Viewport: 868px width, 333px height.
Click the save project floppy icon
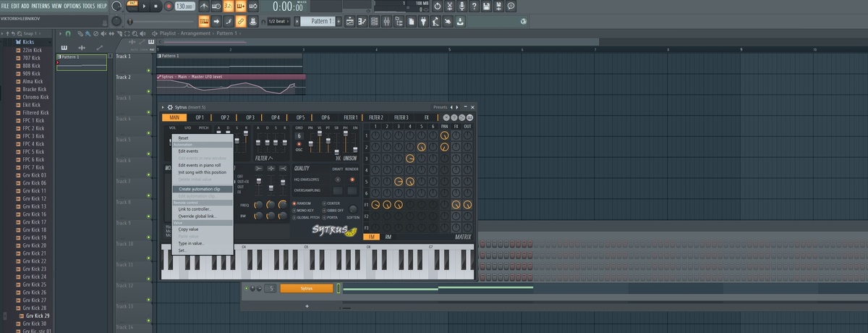tap(486, 6)
